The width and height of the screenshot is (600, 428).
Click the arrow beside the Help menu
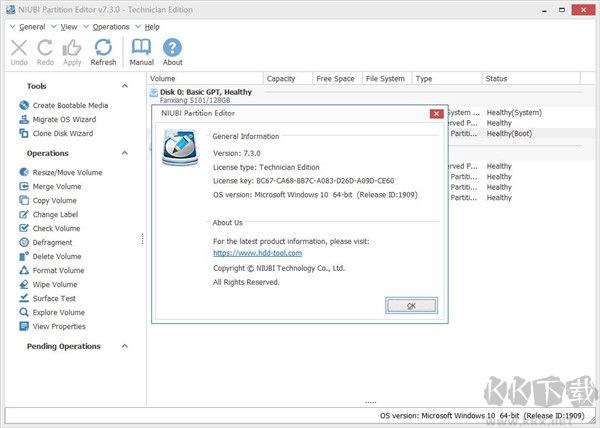[x=138, y=26]
